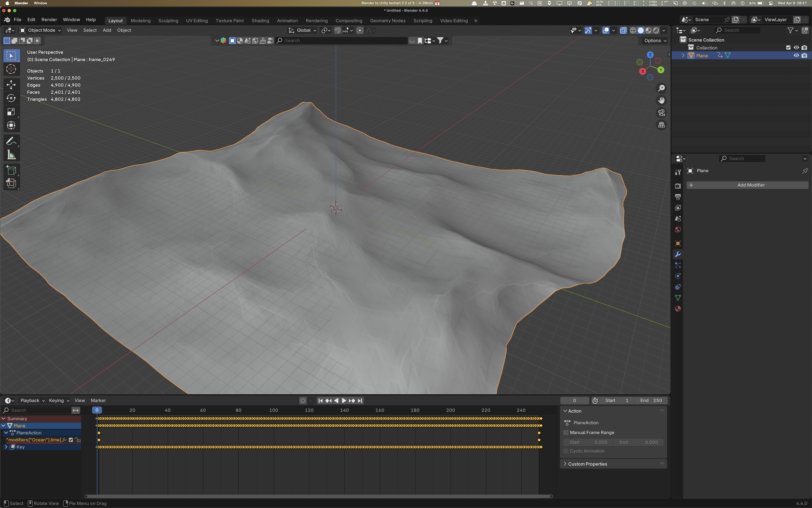812x508 pixels.
Task: Select the Move tool
Action: point(11,84)
